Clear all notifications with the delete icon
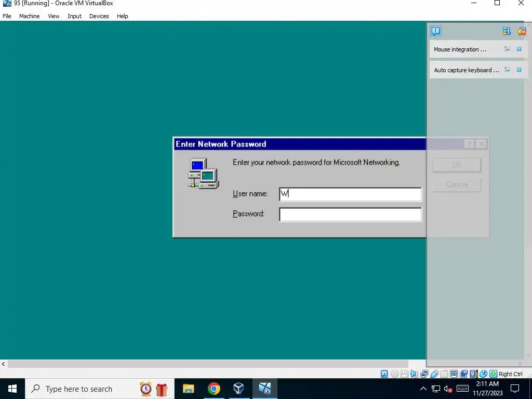Viewport: 532px width, 399px height. [522, 31]
